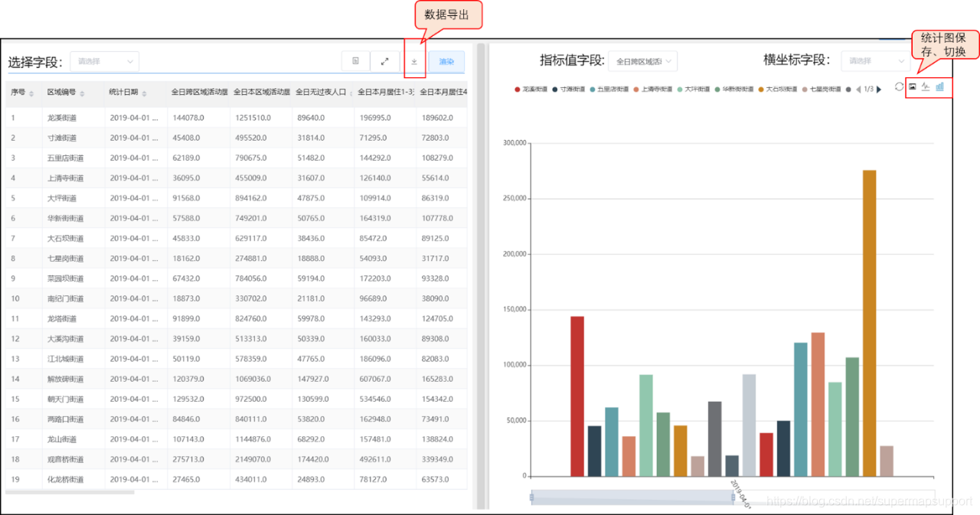Click the value 1251510.0 in table
This screenshot has height=515, width=980.
click(x=252, y=118)
